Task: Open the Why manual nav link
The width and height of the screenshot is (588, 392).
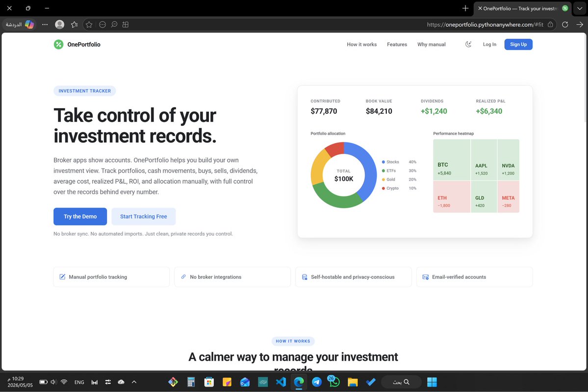Action: pos(431,44)
